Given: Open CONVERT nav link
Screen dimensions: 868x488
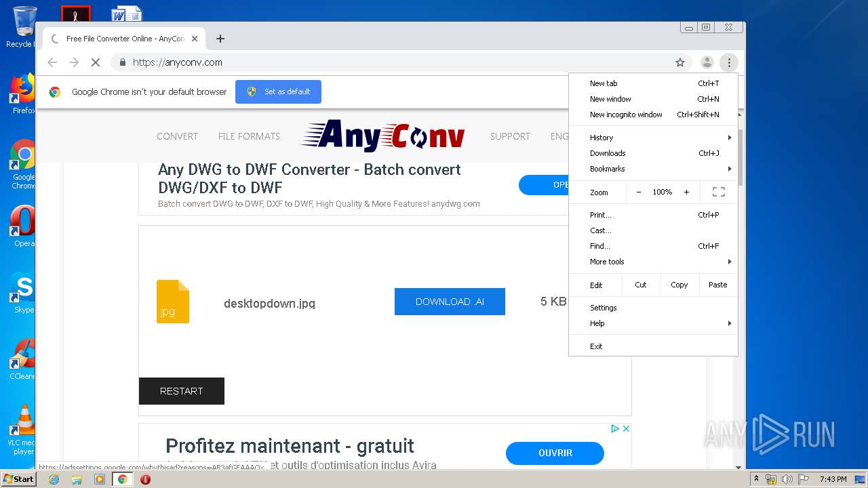Looking at the screenshot, I should pyautogui.click(x=177, y=136).
